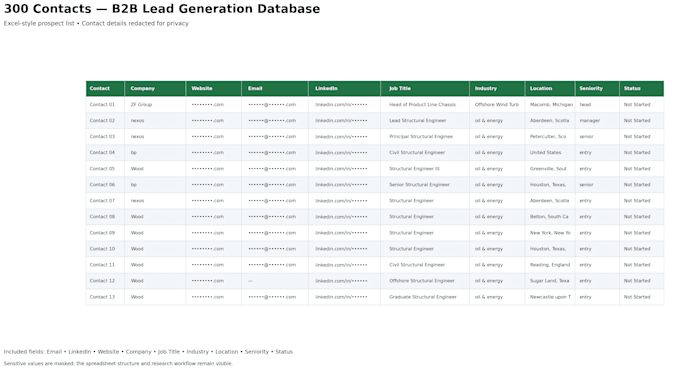The width and height of the screenshot is (680, 370).
Task: Select the Contact 06 cell
Action: coord(105,185)
